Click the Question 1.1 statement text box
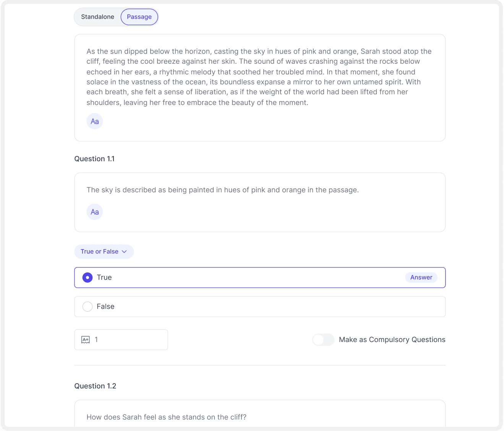Screen dimensions: 504x431 (222, 190)
